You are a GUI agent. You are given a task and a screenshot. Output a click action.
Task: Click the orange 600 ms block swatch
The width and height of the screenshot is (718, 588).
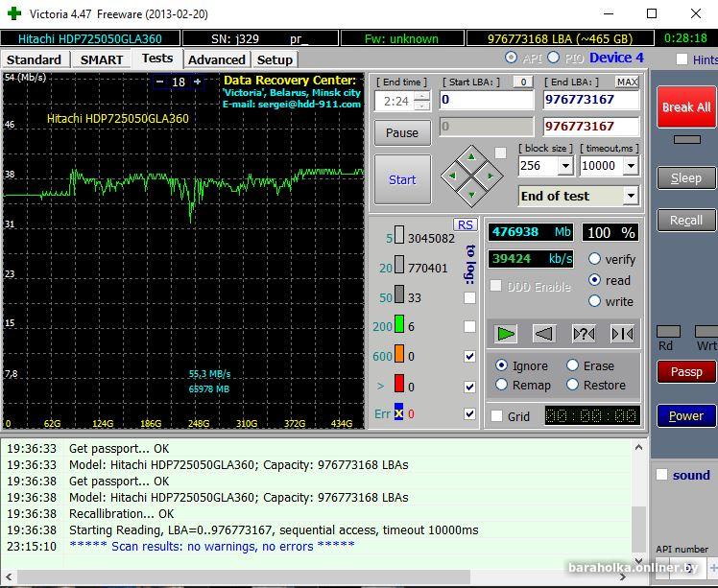click(399, 354)
